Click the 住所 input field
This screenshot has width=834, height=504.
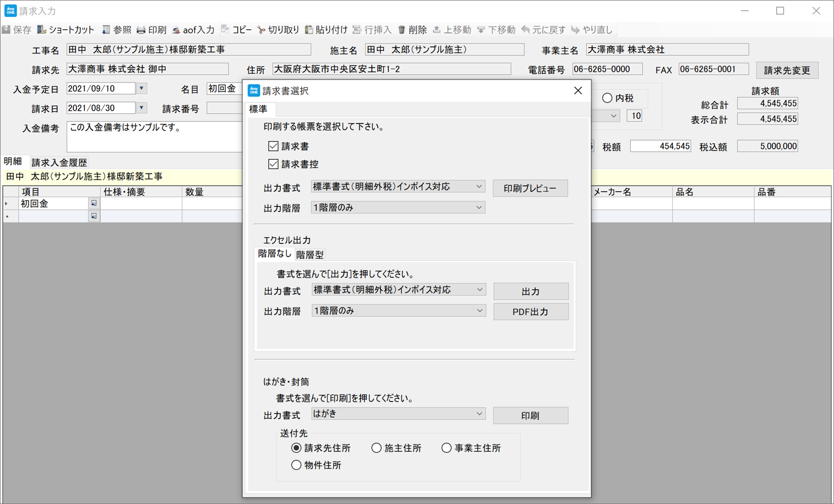click(392, 69)
